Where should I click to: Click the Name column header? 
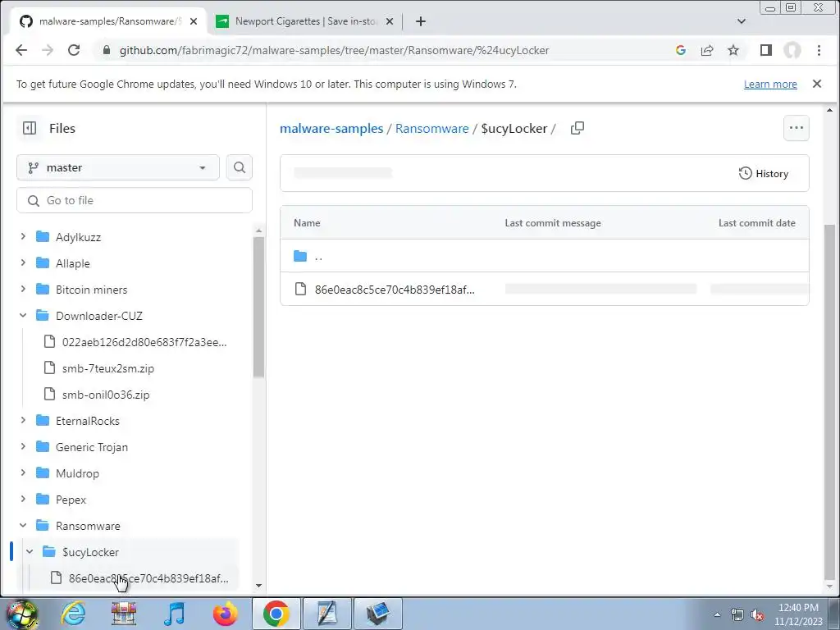click(x=307, y=223)
